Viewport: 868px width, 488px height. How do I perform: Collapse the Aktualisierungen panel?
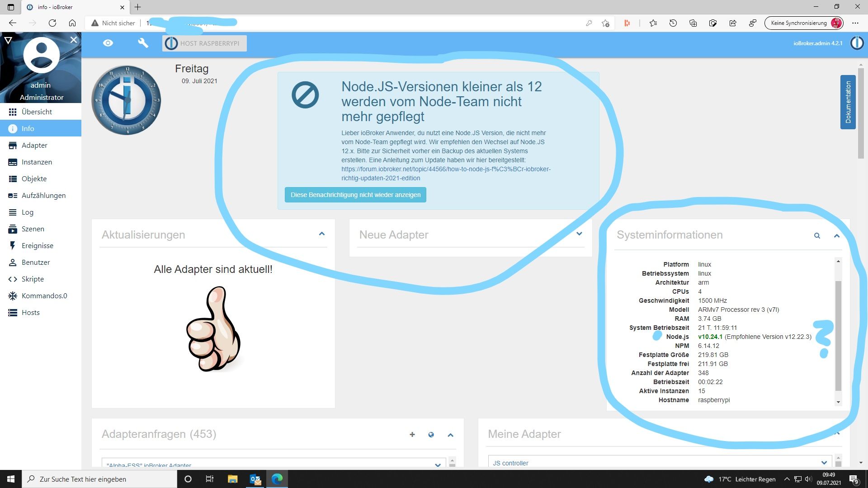pyautogui.click(x=321, y=234)
